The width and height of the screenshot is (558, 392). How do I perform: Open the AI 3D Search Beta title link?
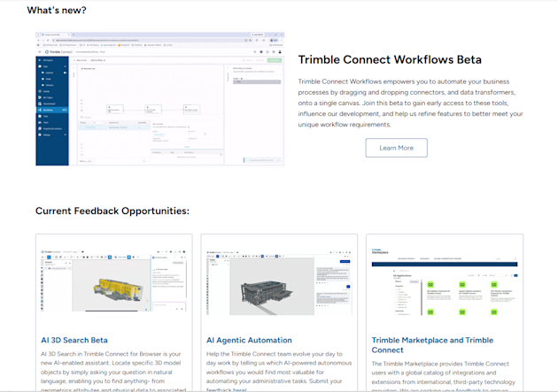(x=74, y=340)
